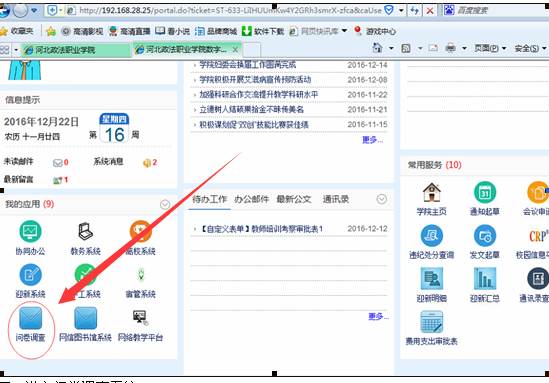Open the 迎新系统 app icon
This screenshot has width=549, height=383.
click(x=30, y=275)
